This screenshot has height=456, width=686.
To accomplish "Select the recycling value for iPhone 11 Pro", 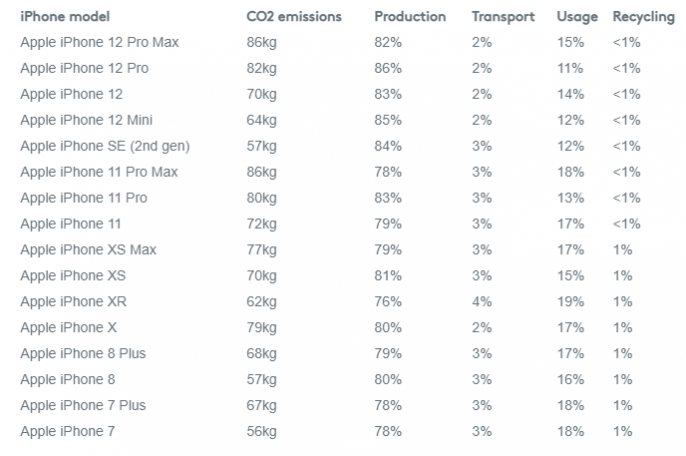I will pyautogui.click(x=626, y=198).
